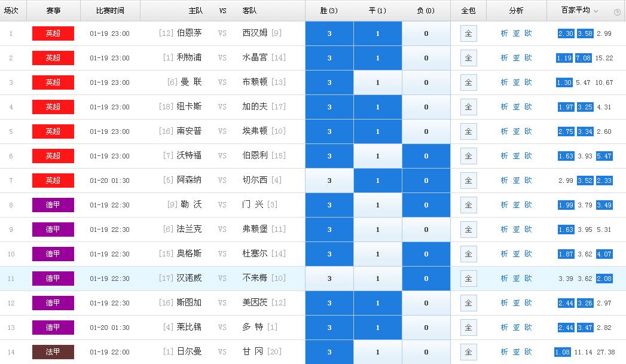The height and width of the screenshot is (364, 626).
Task: Toggle draw (1) for 勒沃 vs 门兴
Action: [378, 205]
